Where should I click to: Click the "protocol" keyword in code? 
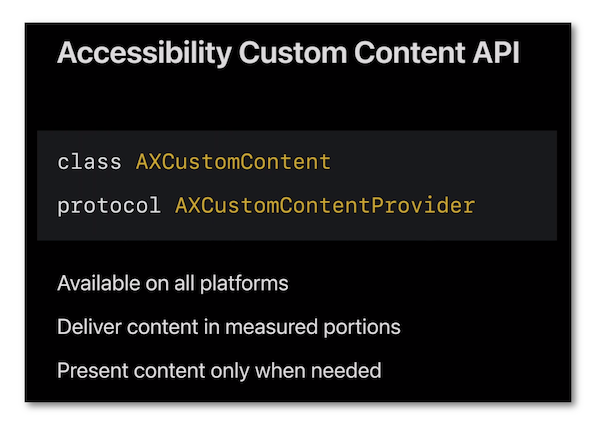click(x=109, y=206)
